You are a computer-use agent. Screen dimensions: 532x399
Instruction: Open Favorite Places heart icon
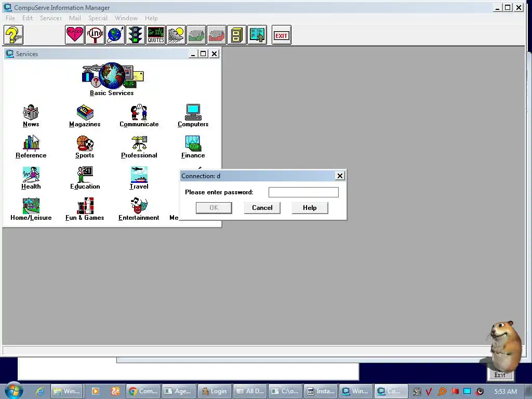click(x=75, y=35)
